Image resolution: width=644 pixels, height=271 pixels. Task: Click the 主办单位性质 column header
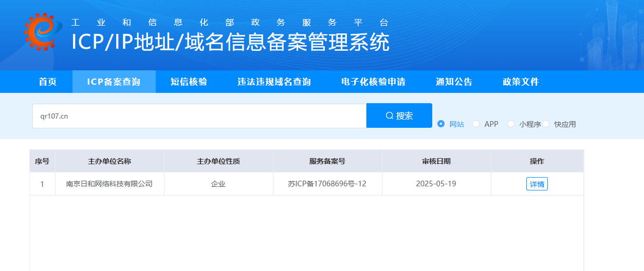tap(218, 161)
